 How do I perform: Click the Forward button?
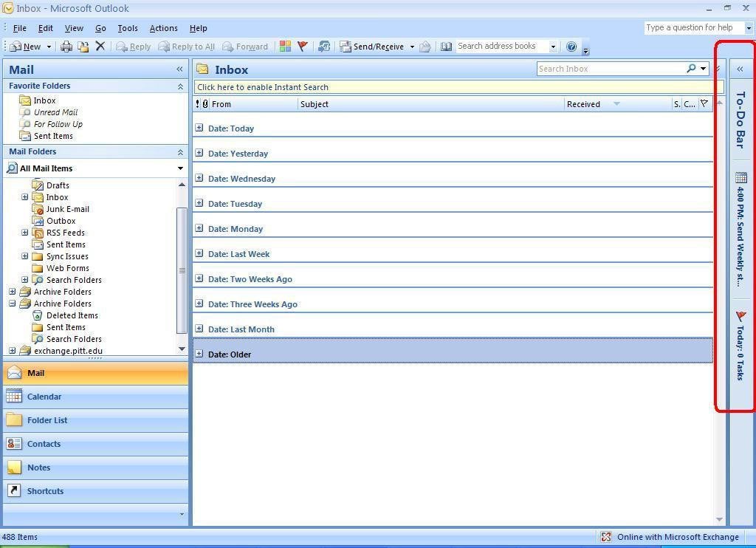pyautogui.click(x=245, y=47)
